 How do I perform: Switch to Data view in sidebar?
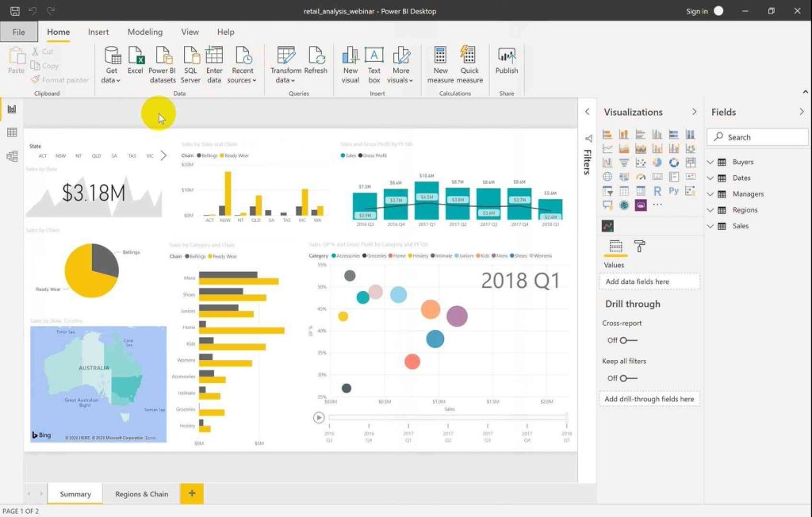(12, 132)
